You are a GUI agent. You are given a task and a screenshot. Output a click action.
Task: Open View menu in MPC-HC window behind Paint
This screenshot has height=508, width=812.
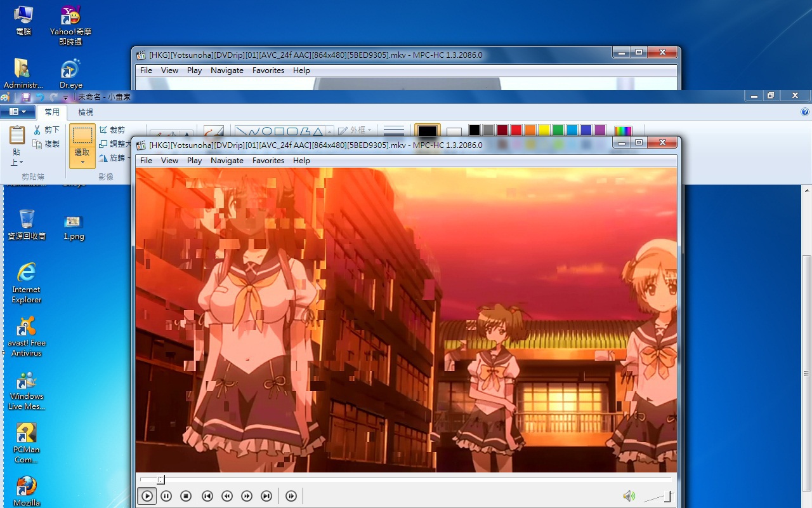(169, 70)
